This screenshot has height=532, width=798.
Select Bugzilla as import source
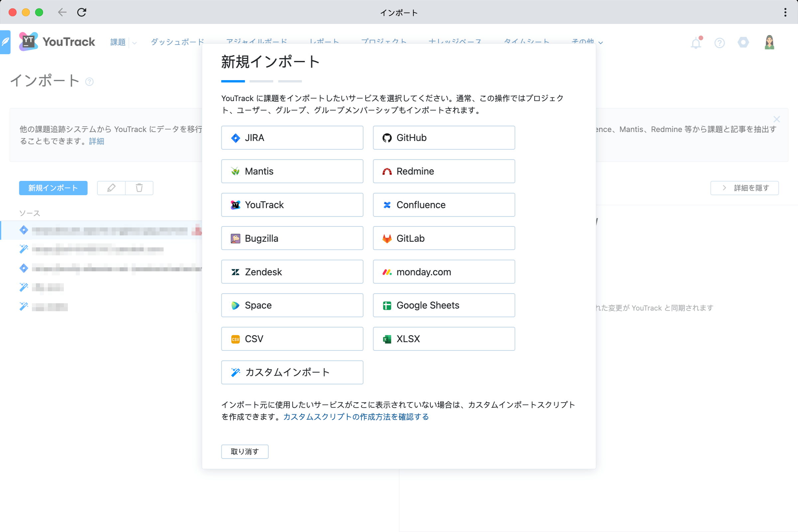click(292, 238)
